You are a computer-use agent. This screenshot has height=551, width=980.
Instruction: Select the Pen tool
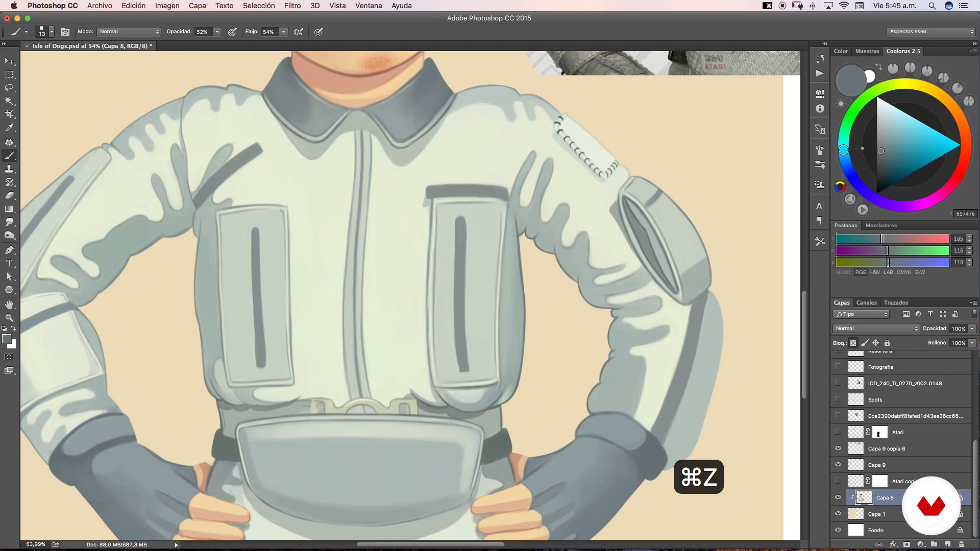coord(9,250)
